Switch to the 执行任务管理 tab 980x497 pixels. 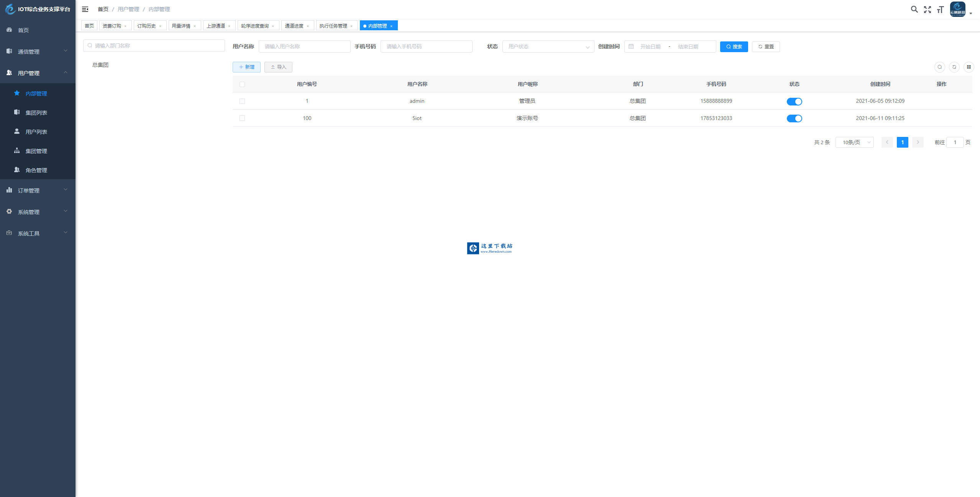[x=333, y=26]
